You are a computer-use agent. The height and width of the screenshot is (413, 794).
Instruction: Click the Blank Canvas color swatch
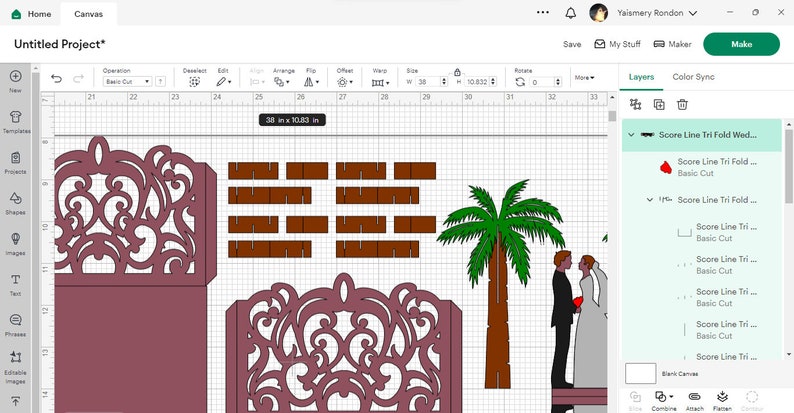click(641, 374)
